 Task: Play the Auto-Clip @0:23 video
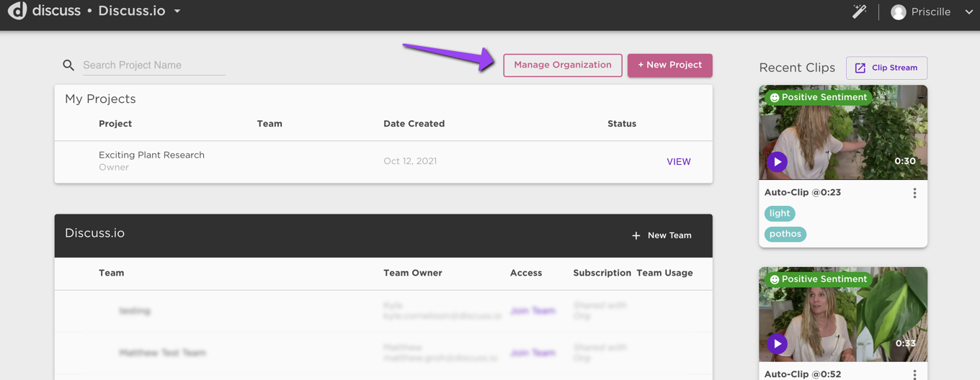tap(777, 162)
